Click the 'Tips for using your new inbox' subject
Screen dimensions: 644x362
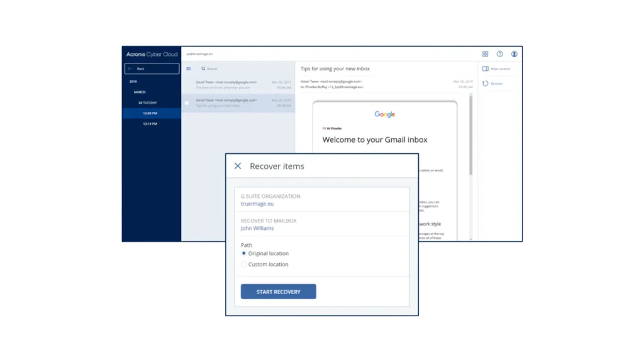pyautogui.click(x=335, y=69)
